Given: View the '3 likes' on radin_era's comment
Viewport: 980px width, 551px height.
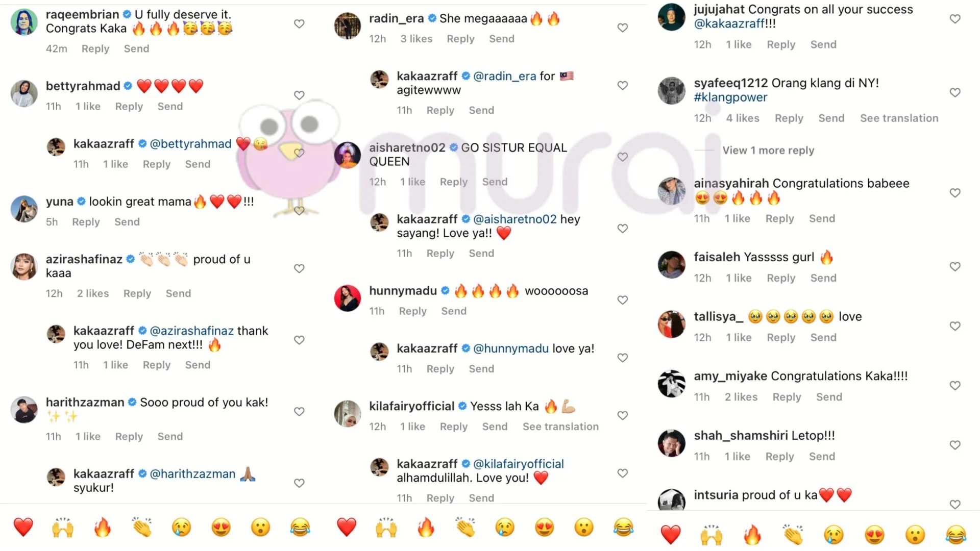Looking at the screenshot, I should point(416,39).
